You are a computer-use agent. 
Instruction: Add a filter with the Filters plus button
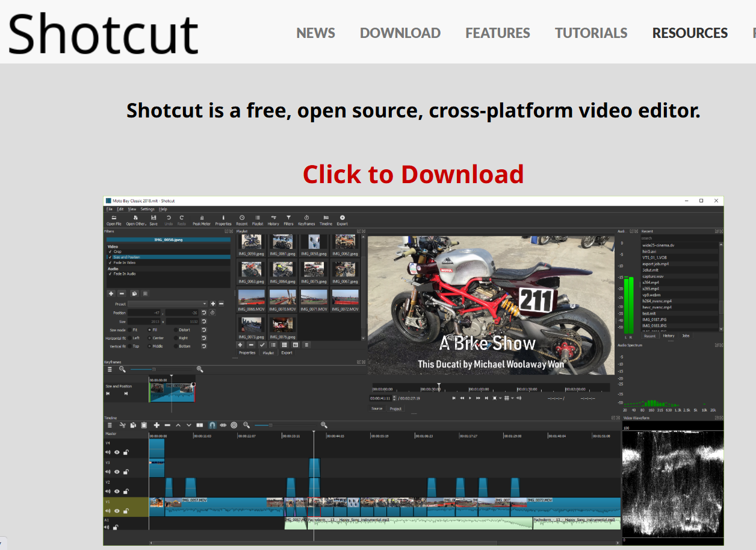(x=111, y=293)
